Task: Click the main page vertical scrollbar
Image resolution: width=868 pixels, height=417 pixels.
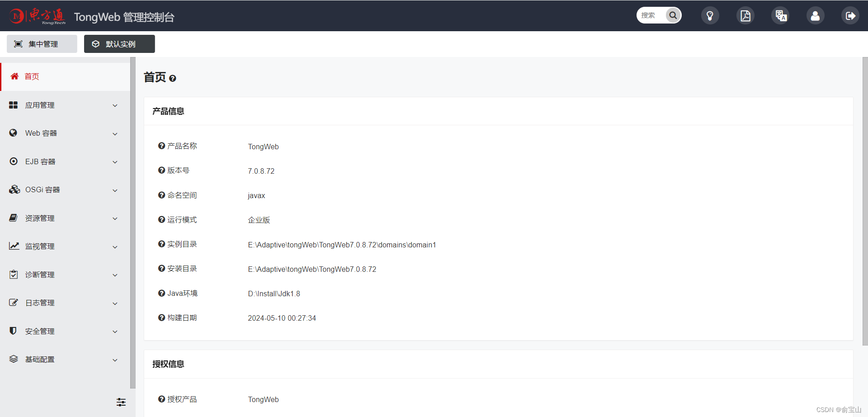Action: [865, 201]
